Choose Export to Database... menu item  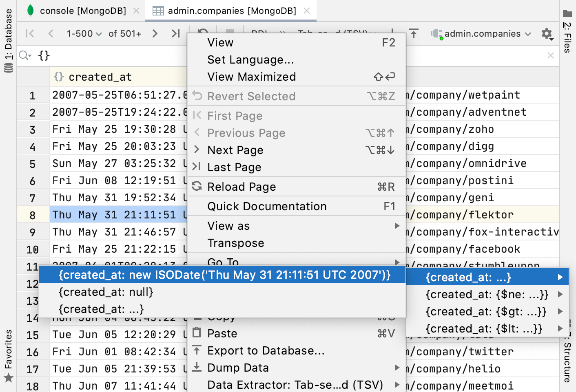[x=297, y=350]
